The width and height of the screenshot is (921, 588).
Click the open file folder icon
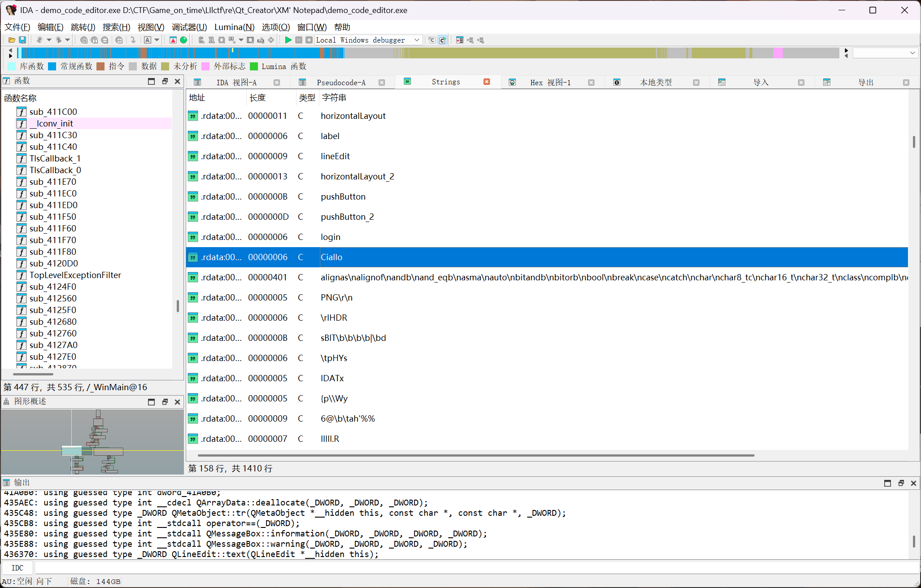click(12, 40)
